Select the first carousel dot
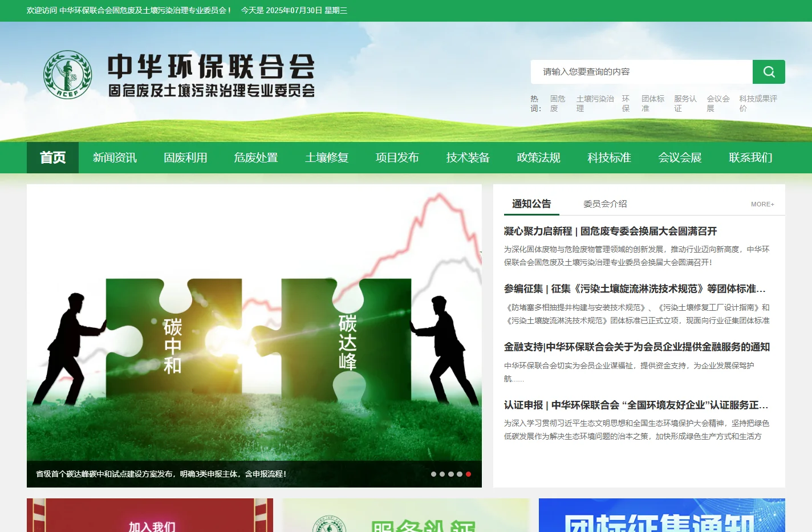 click(433, 474)
